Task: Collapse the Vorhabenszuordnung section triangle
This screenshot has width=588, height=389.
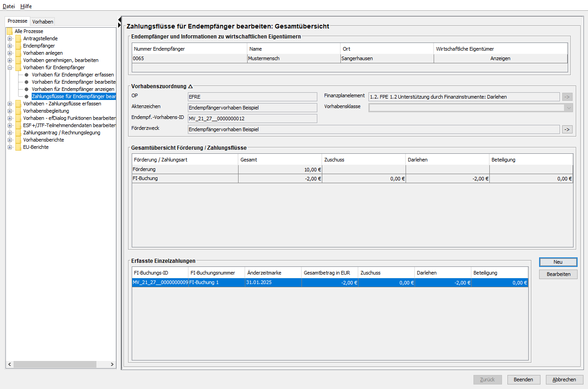Action: [191, 86]
